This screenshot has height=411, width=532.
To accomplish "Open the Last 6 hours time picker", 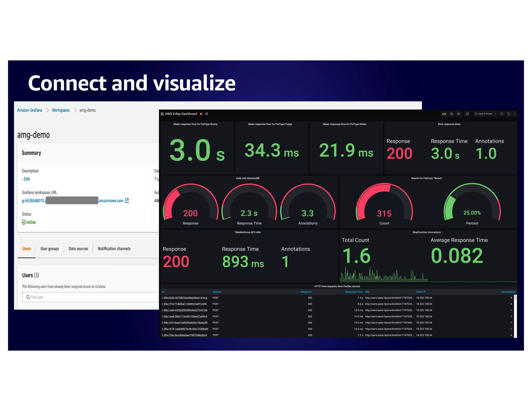I will click(x=485, y=114).
